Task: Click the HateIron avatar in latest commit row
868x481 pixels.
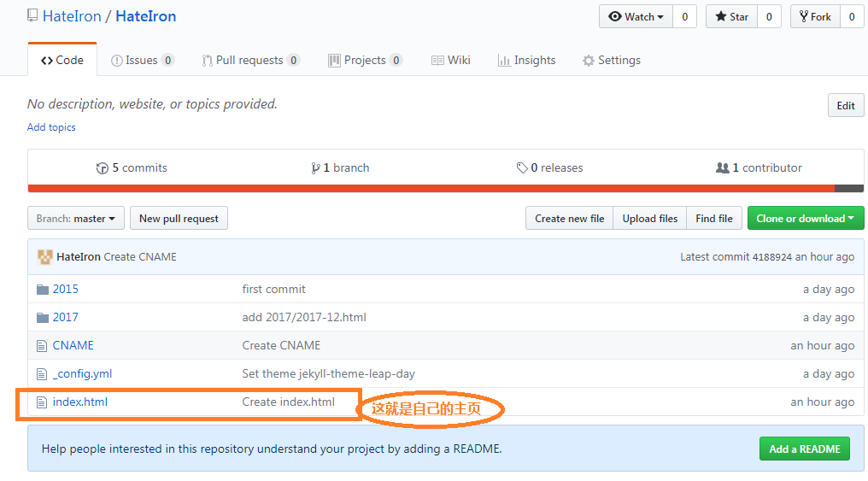Action: (44, 257)
